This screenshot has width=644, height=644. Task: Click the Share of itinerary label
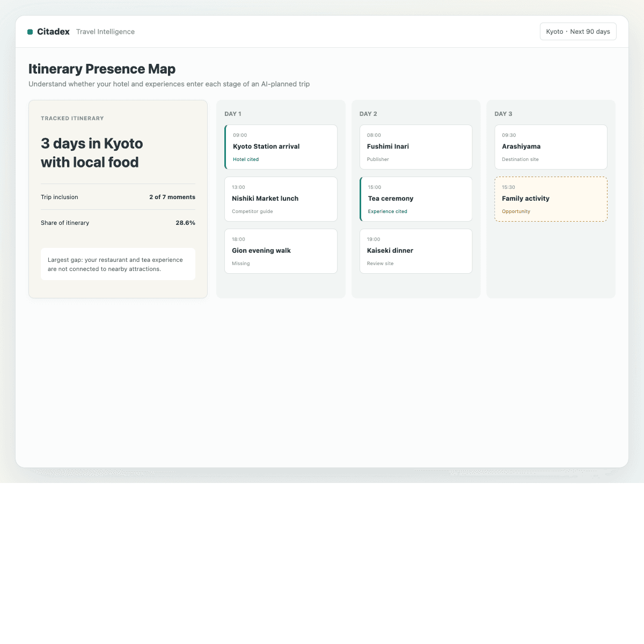[65, 223]
